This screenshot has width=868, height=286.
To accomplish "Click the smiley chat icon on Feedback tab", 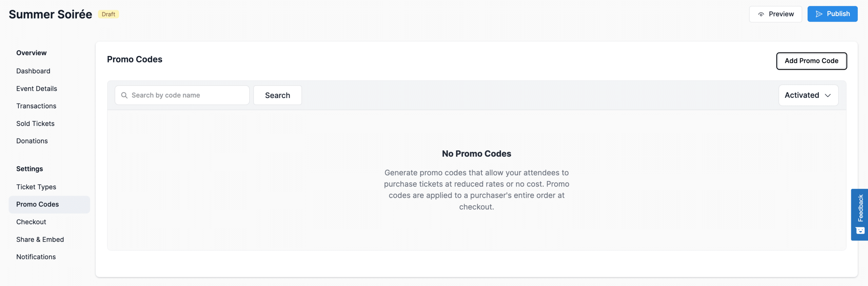I will (x=860, y=230).
